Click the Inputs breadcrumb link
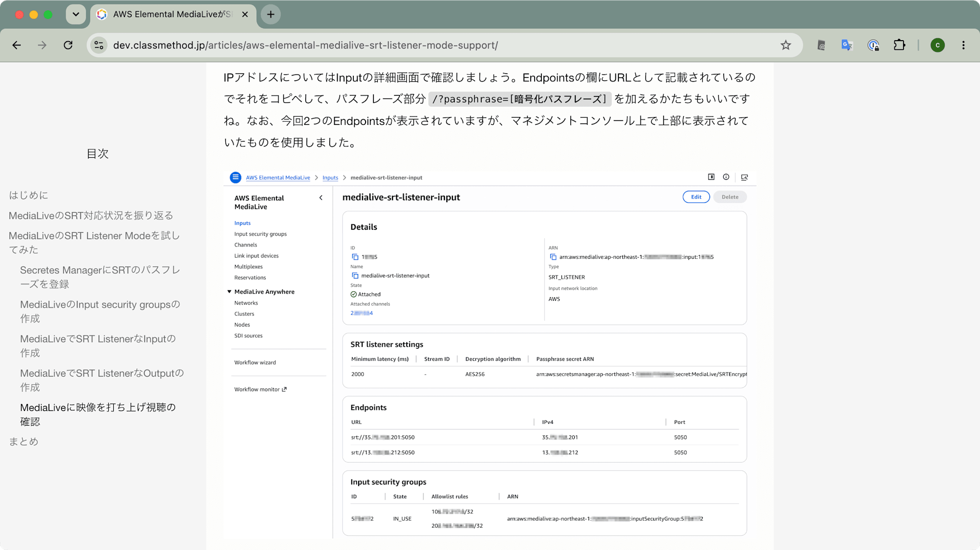The width and height of the screenshot is (980, 550). point(330,178)
